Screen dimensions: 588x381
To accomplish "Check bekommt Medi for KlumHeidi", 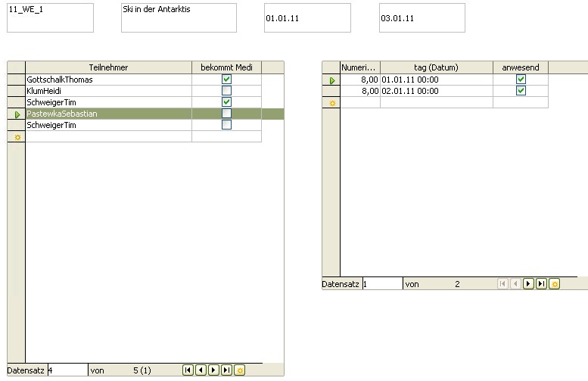I will 226,91.
